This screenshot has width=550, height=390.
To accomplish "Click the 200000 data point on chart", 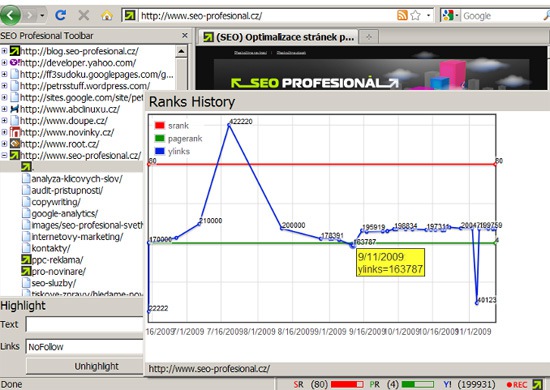I will tap(281, 228).
